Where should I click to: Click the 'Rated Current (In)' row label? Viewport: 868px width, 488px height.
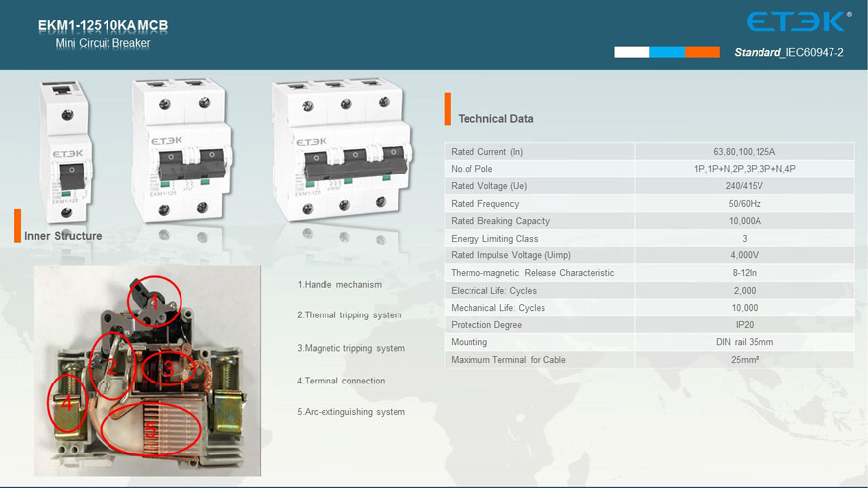(x=486, y=152)
